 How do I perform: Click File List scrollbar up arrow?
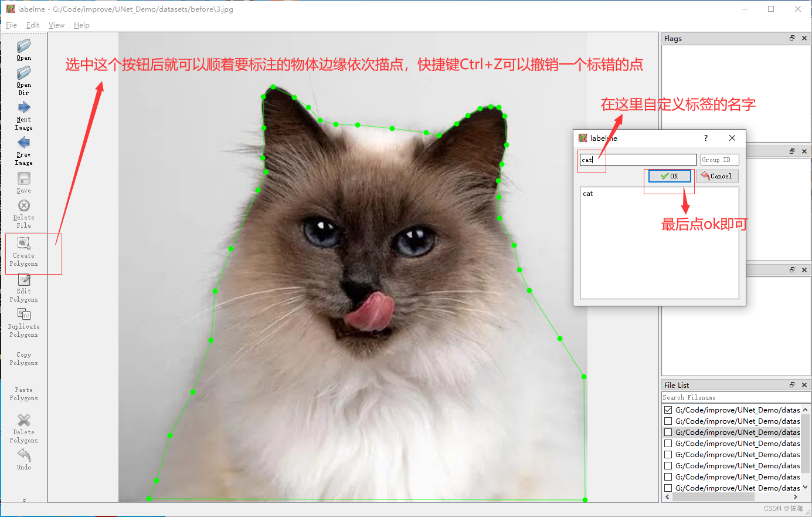(806, 410)
